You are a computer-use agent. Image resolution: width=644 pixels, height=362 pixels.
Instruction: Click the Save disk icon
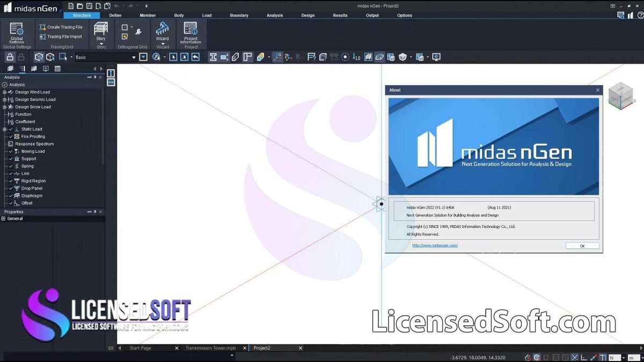click(x=89, y=6)
